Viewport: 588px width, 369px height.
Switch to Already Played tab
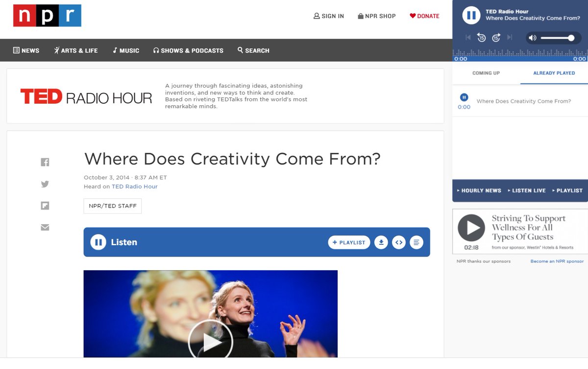(554, 73)
